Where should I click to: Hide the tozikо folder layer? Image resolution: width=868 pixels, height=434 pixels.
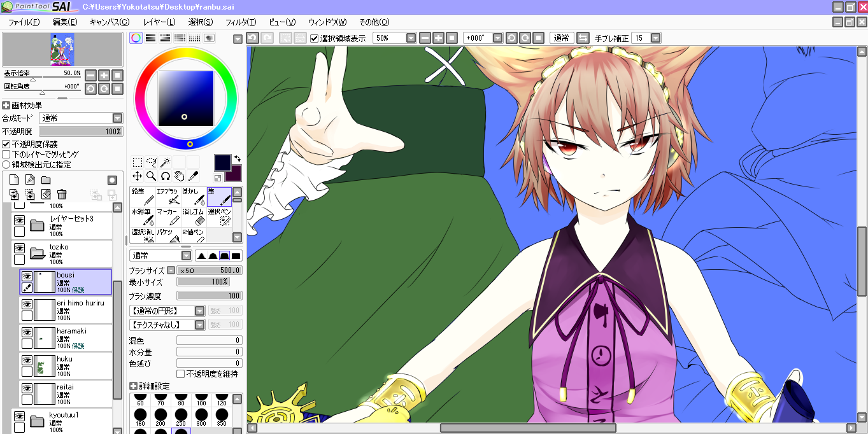pyautogui.click(x=19, y=248)
